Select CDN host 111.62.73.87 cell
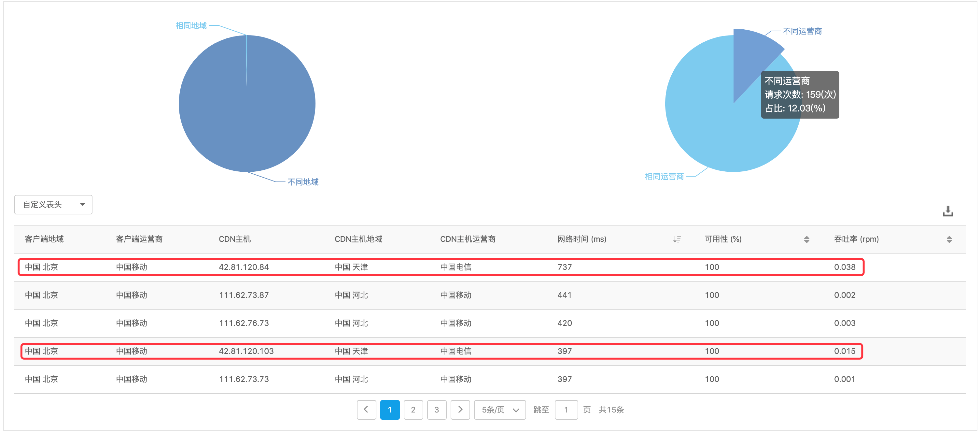The width and height of the screenshot is (980, 434). tap(244, 295)
